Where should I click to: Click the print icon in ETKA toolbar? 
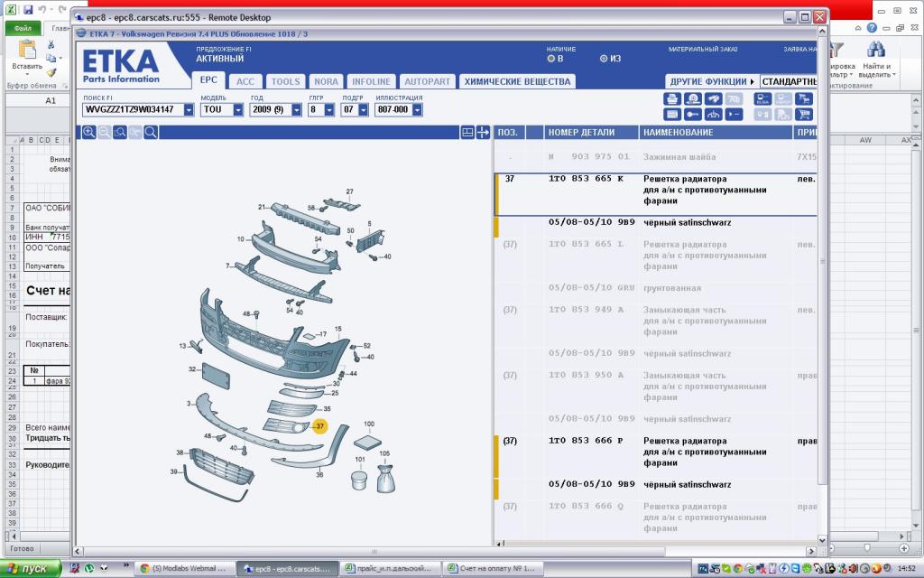(672, 99)
